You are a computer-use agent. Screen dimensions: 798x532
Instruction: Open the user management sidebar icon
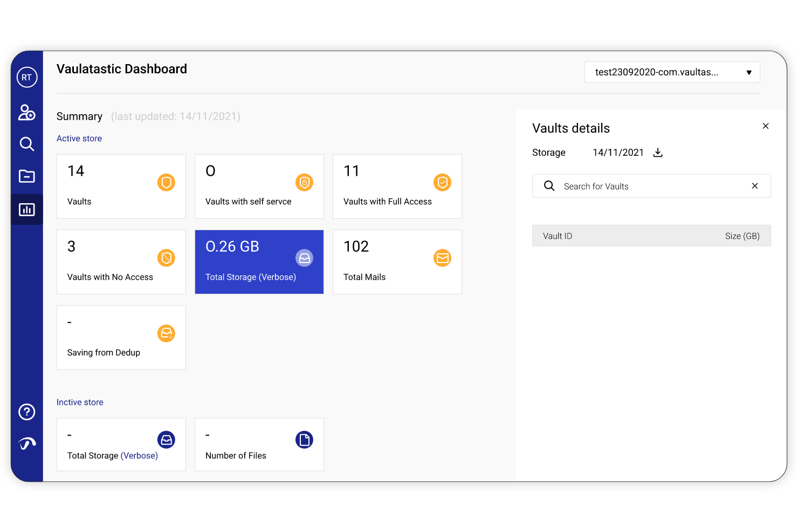pyautogui.click(x=26, y=112)
